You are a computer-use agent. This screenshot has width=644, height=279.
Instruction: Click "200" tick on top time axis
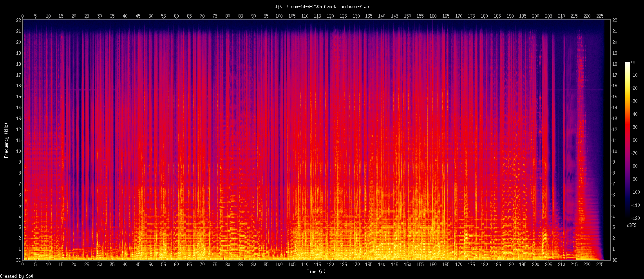535,16
